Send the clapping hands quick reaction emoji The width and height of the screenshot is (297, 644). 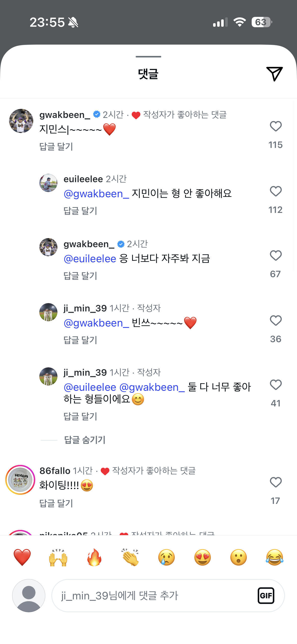click(x=130, y=557)
